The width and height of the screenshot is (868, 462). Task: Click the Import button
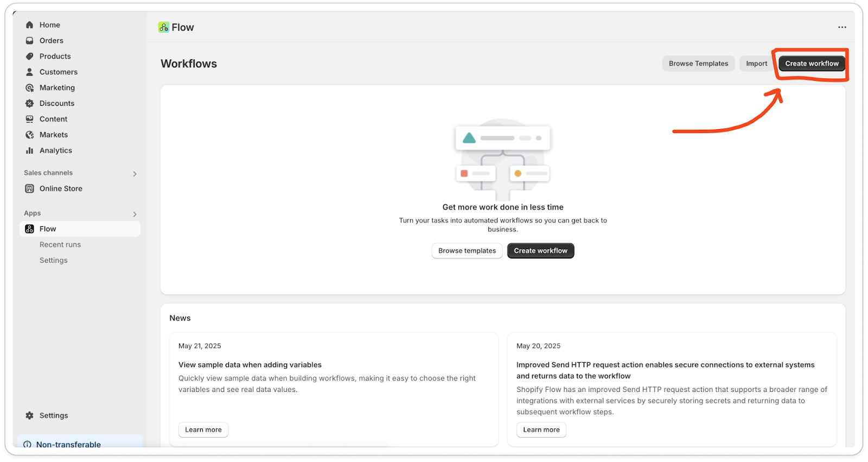pyautogui.click(x=757, y=64)
